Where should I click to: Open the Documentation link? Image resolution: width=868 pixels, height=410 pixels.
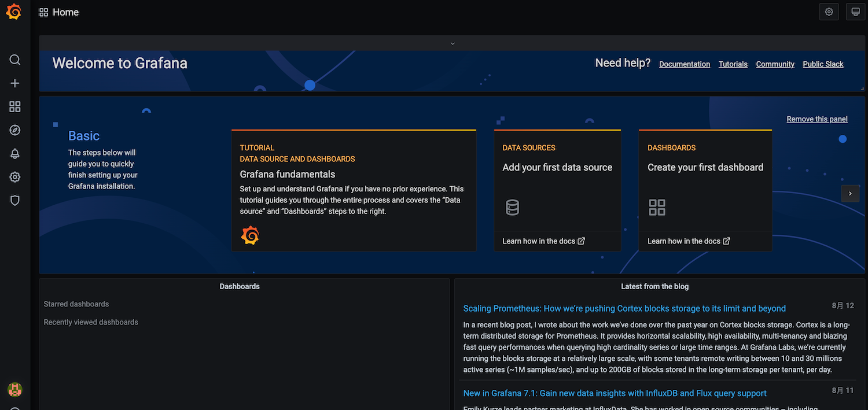coord(684,64)
